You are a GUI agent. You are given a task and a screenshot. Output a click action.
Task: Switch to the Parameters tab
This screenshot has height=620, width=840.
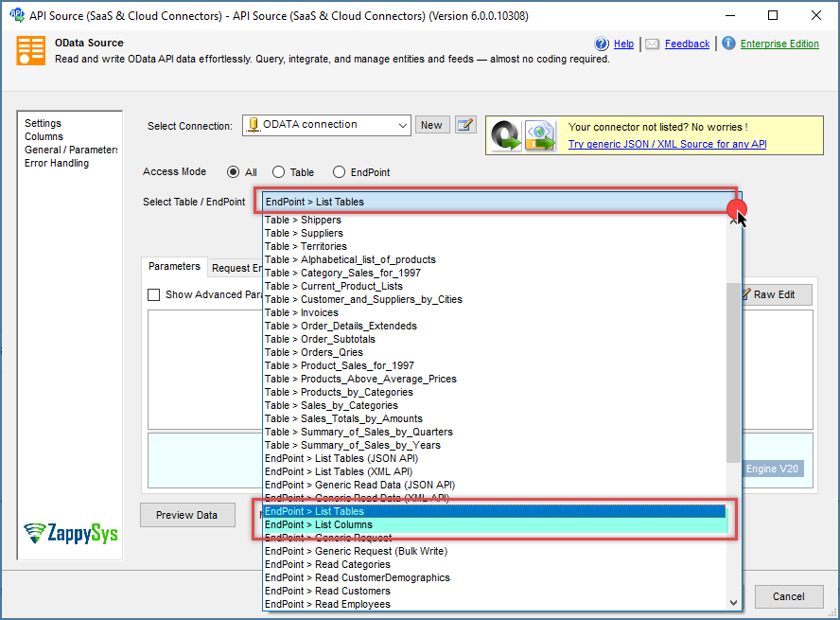coord(174,267)
